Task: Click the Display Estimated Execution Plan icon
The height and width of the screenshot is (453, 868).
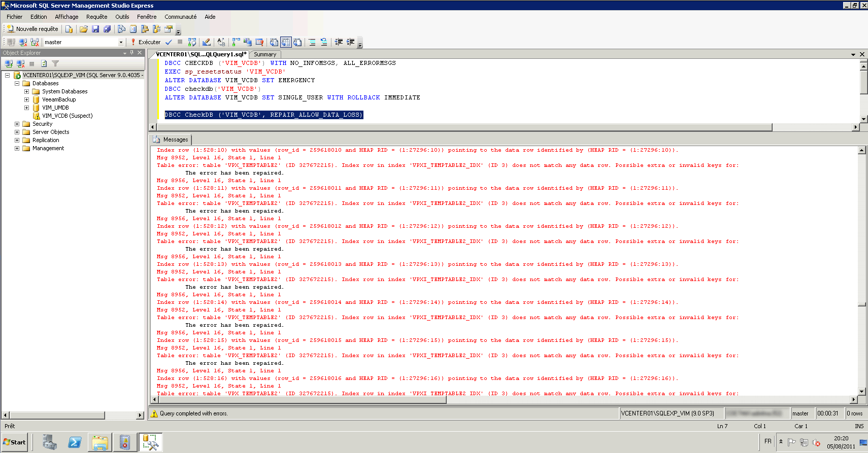Action: pos(192,42)
